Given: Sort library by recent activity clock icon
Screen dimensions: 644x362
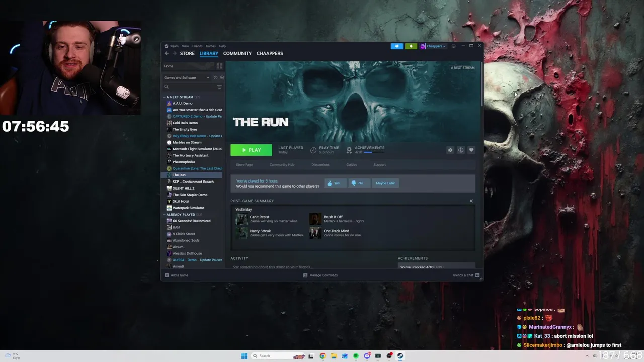Looking at the screenshot, I should point(215,78).
